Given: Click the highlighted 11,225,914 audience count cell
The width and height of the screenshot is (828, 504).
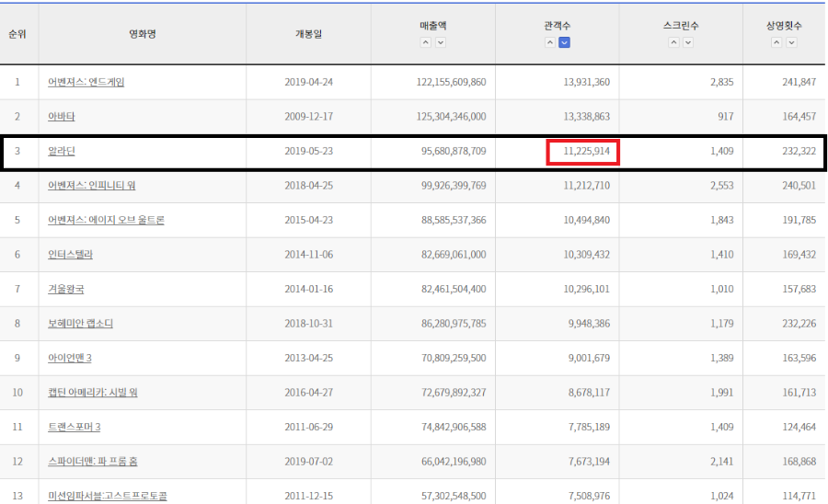Looking at the screenshot, I should click(x=583, y=153).
